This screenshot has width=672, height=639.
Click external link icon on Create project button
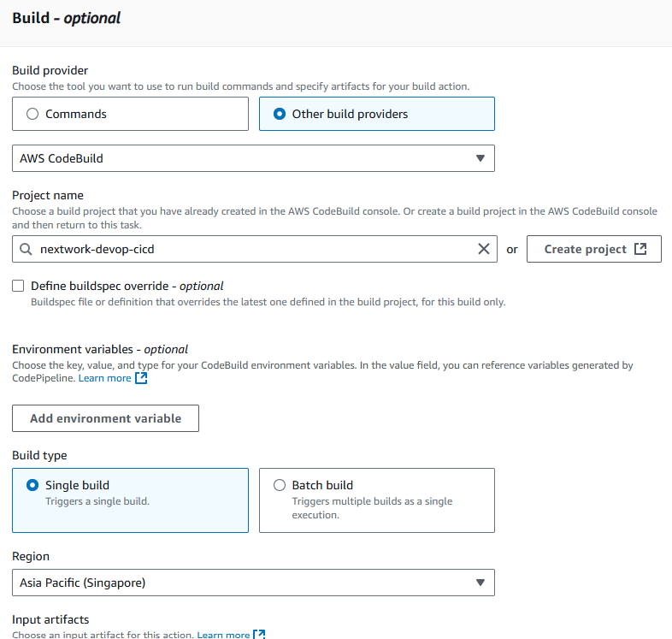(x=640, y=249)
